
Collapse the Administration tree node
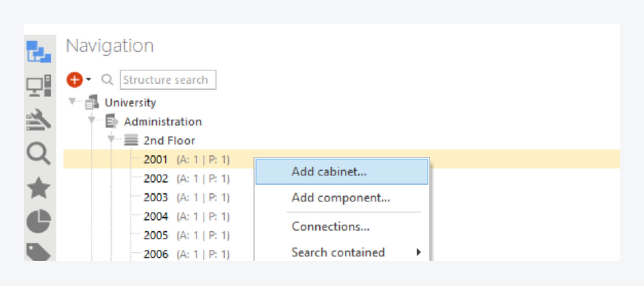pyautogui.click(x=92, y=120)
